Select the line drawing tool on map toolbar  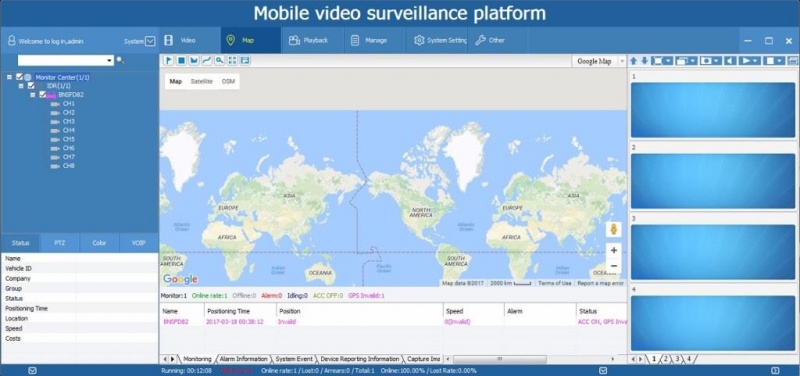click(207, 61)
